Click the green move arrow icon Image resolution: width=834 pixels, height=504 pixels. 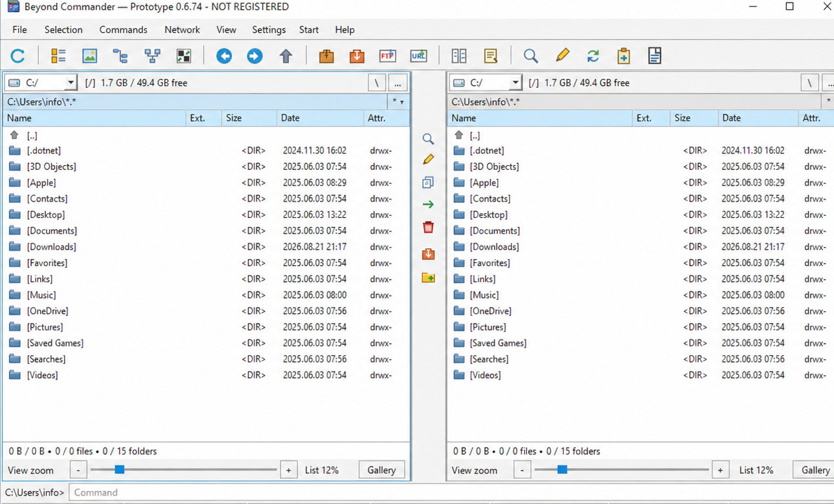coord(428,205)
